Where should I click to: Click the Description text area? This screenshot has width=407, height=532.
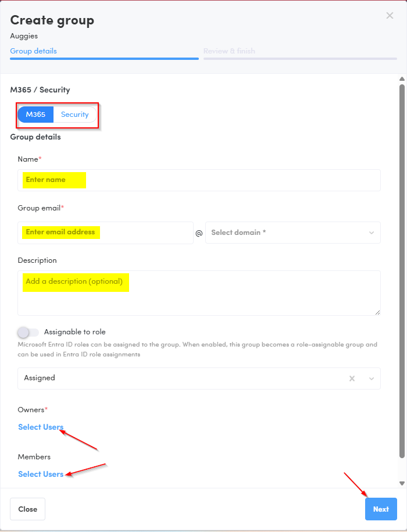(199, 293)
